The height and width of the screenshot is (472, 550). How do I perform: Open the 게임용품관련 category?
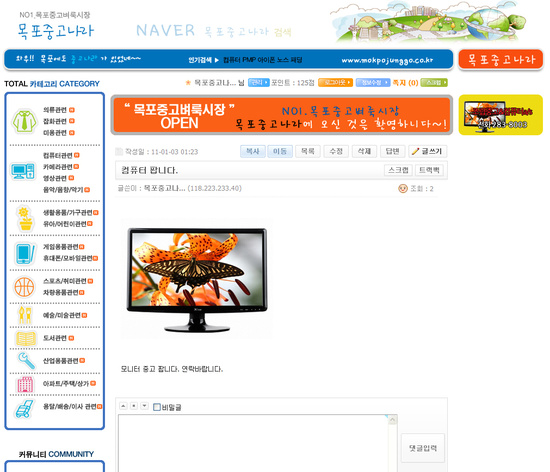[x=61, y=247]
